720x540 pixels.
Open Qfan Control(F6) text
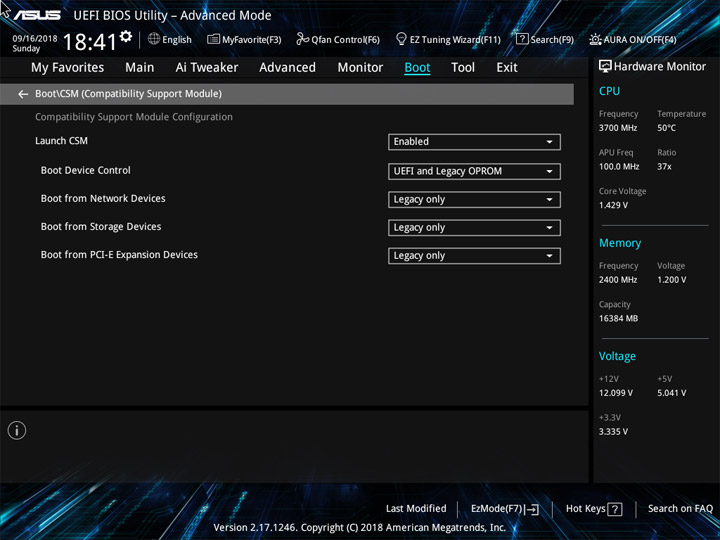345,40
